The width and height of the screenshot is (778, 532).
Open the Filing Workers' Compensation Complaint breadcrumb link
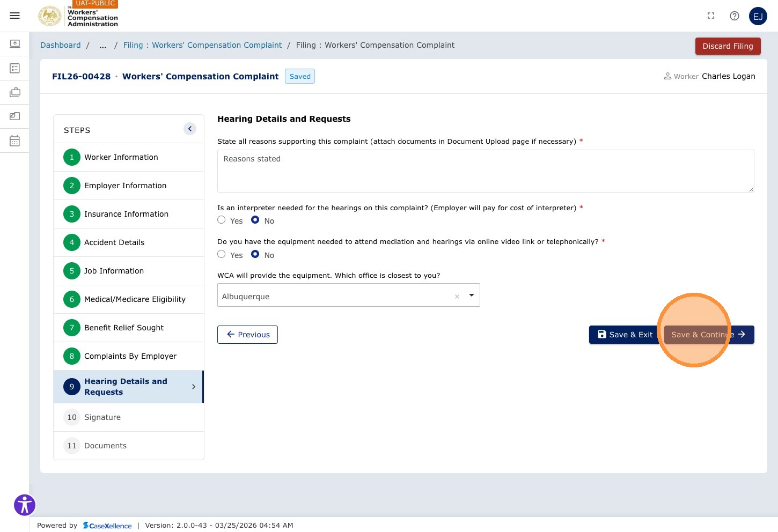click(x=202, y=45)
